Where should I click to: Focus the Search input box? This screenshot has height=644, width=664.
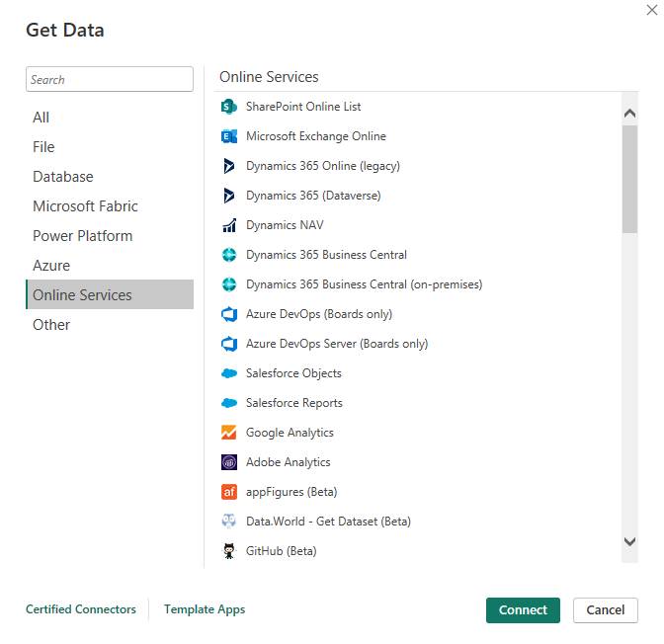pyautogui.click(x=110, y=79)
